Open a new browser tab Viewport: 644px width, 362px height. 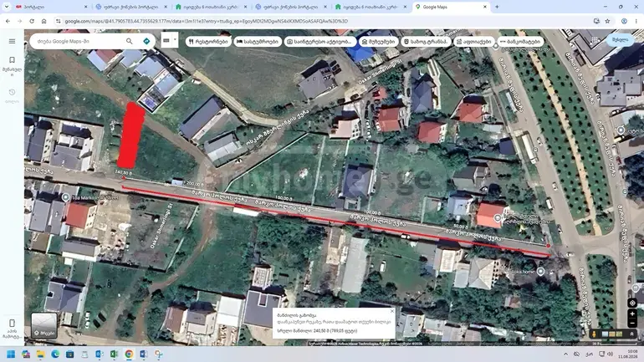[x=497, y=7]
